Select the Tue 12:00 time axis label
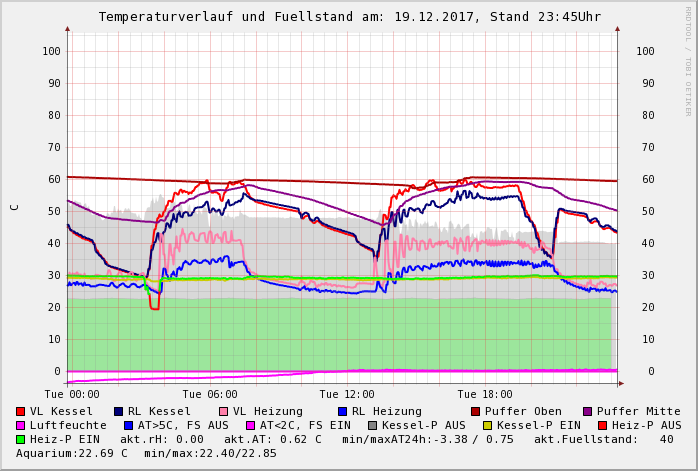Screen dimensions: 698x471 click(347, 394)
